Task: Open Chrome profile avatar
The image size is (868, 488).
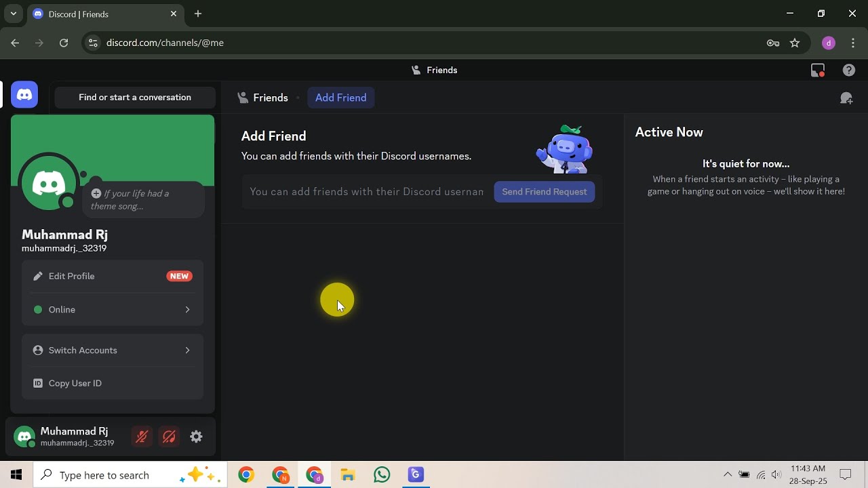Action: click(828, 43)
